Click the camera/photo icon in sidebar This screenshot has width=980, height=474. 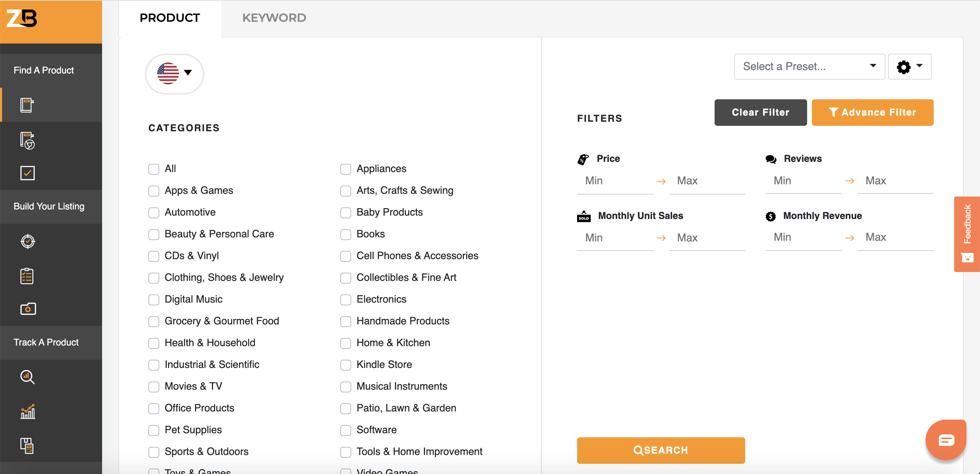[28, 308]
